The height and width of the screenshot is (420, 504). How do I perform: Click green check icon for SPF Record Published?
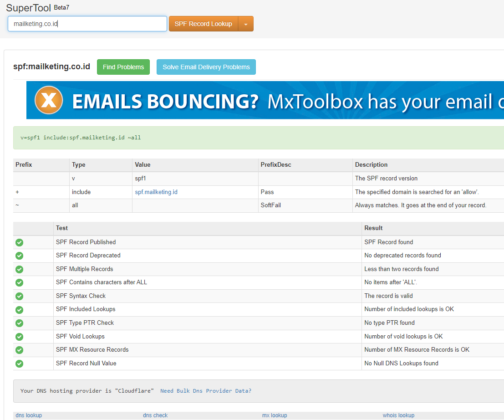pos(19,242)
